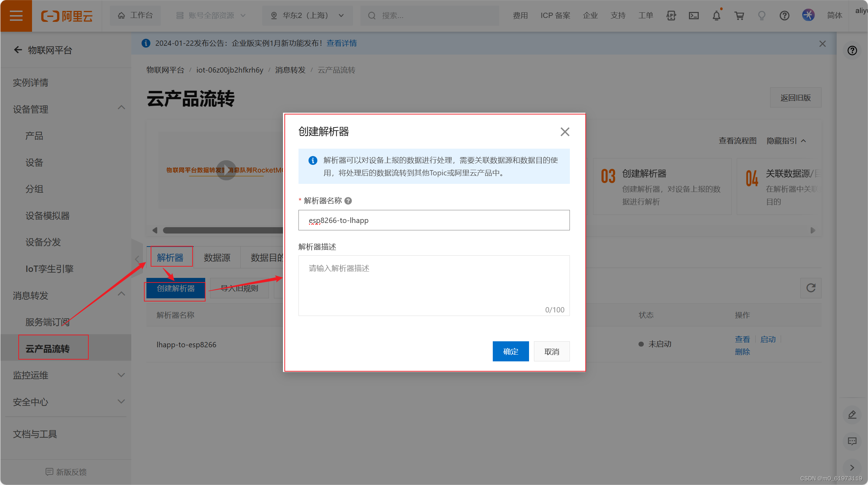The image size is (868, 485).
Task: Click the notification bell icon
Action: tap(716, 15)
